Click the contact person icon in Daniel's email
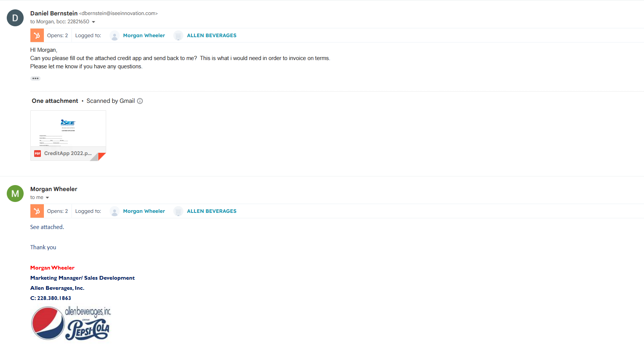 (114, 36)
